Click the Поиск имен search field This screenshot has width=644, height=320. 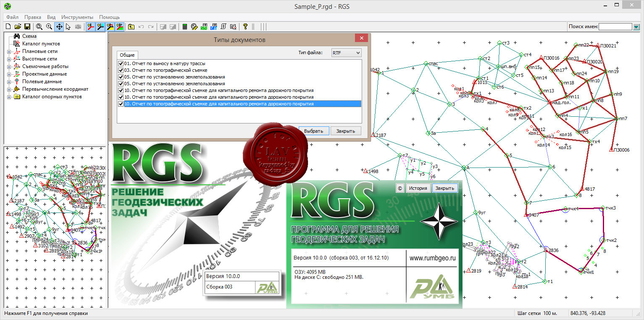[x=615, y=27]
